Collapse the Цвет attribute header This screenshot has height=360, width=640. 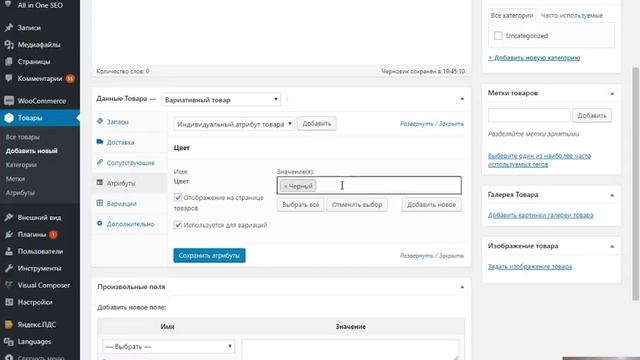tap(319, 148)
